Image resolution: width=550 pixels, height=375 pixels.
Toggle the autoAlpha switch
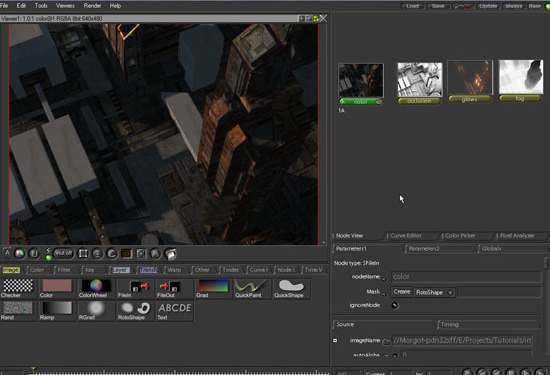click(395, 355)
